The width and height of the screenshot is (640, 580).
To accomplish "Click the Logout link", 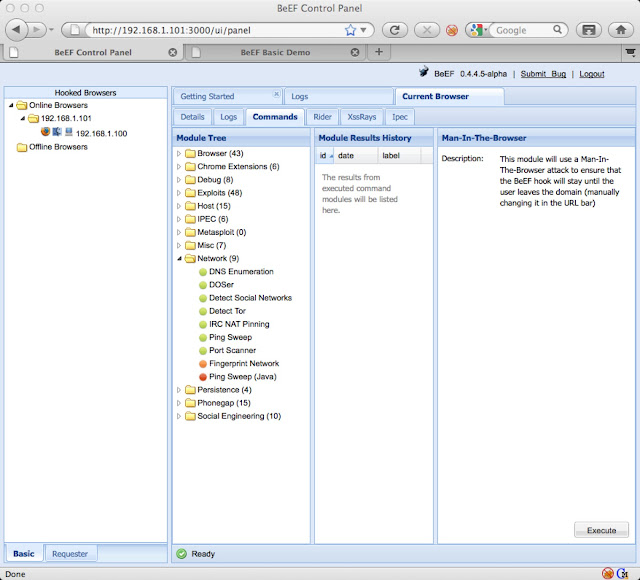I will 592,74.
